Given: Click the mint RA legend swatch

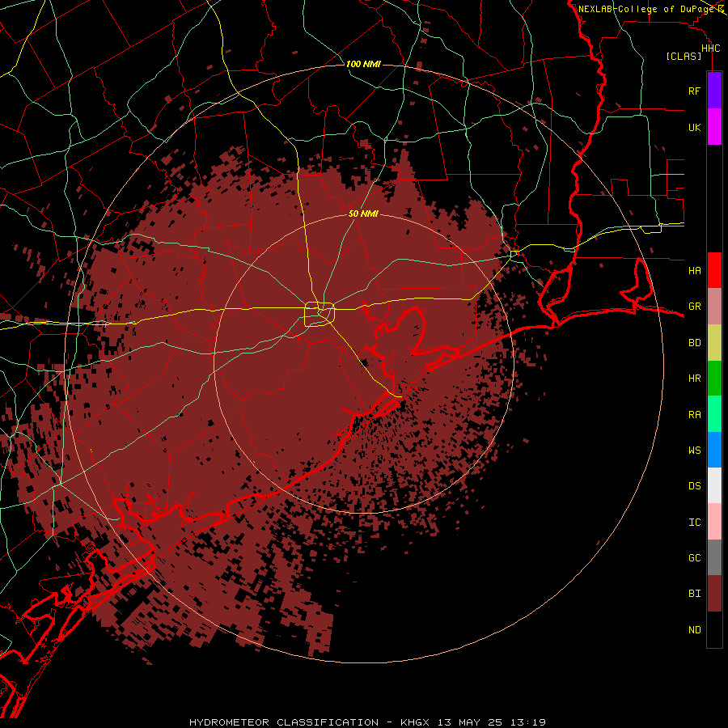Looking at the screenshot, I should [x=714, y=414].
